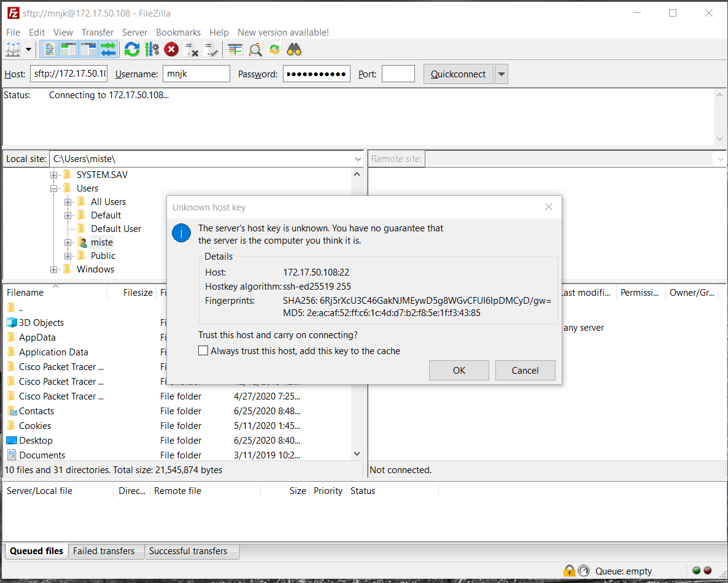Confirm the host key with OK
This screenshot has width=728, height=583.
(459, 371)
